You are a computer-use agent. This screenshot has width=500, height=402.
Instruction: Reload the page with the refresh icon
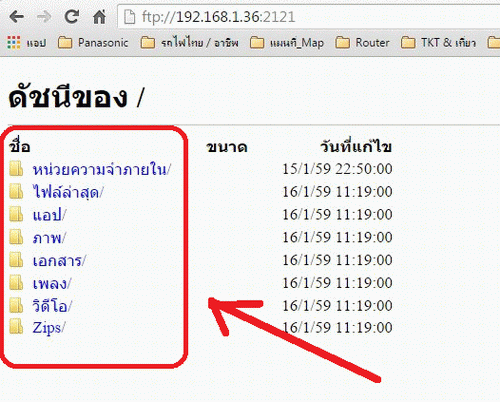click(71, 16)
